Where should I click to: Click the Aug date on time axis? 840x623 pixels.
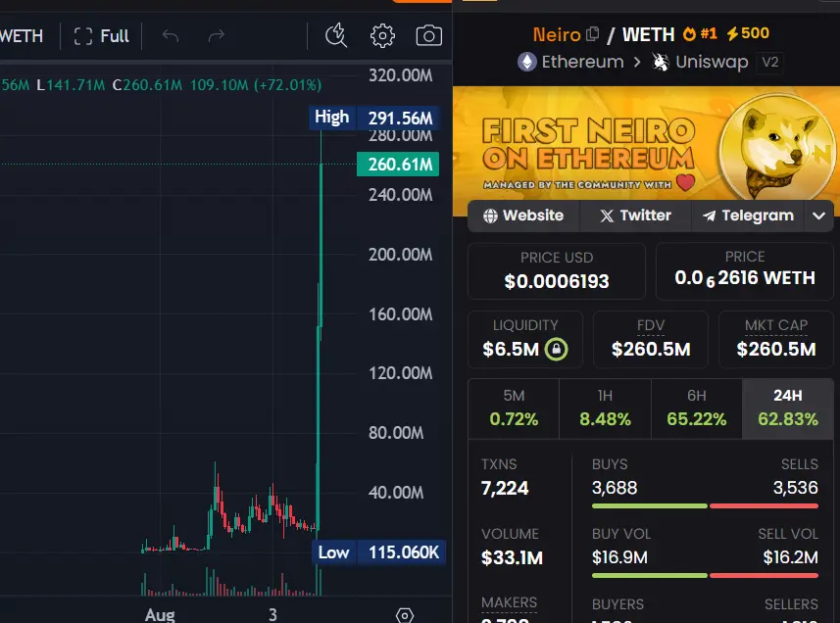160,614
